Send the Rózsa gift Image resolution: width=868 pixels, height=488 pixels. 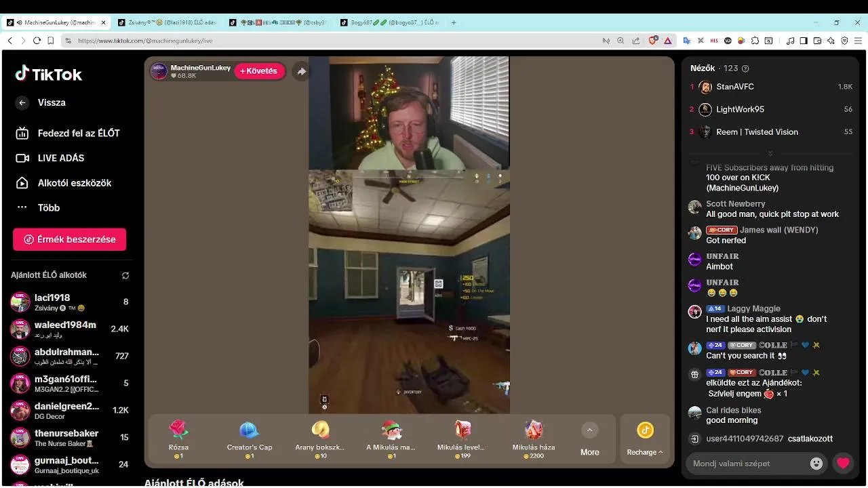click(x=178, y=439)
